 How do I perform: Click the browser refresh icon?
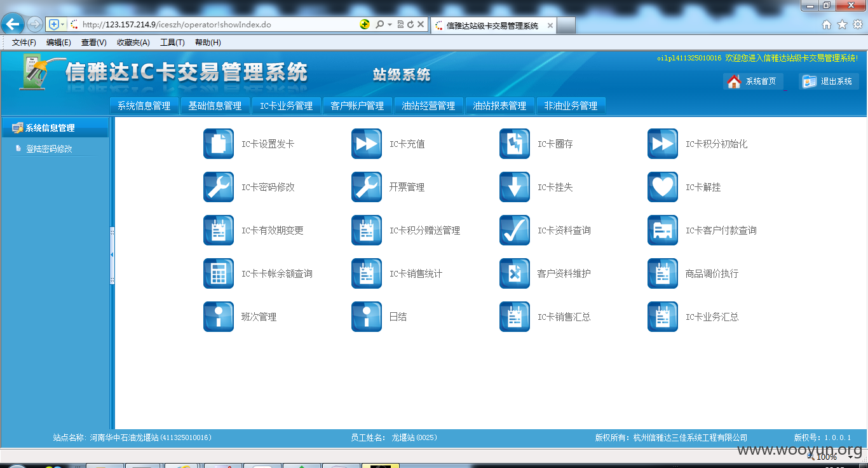[x=410, y=25]
